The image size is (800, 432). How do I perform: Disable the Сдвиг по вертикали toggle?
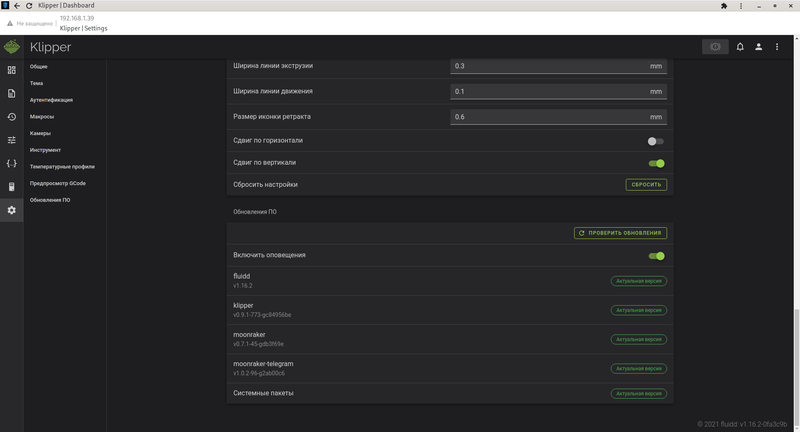click(x=656, y=162)
